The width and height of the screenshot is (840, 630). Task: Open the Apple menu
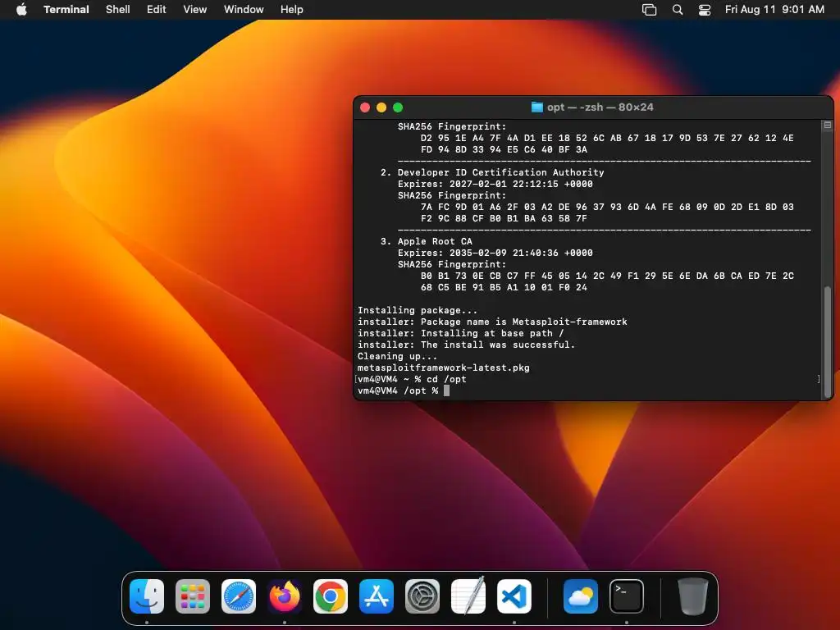[x=21, y=9]
